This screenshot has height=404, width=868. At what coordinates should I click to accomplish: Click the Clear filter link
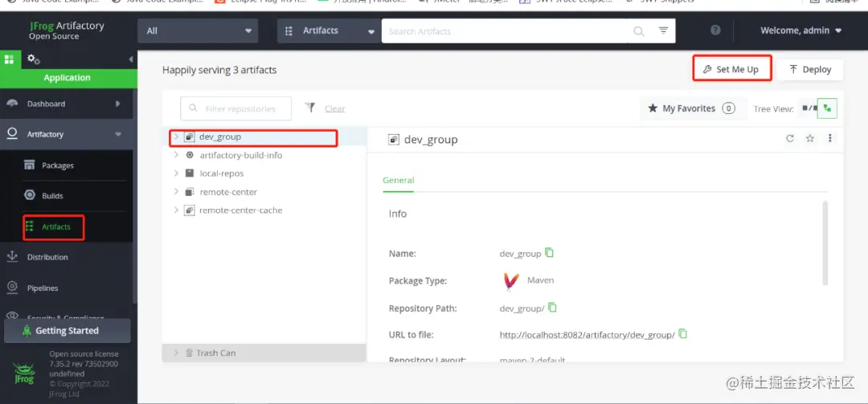pos(335,109)
